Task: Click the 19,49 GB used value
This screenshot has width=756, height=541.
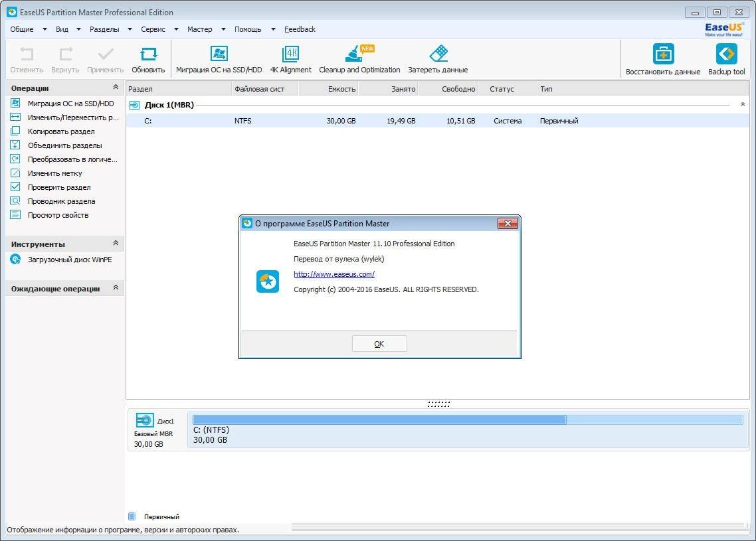Action: [401, 121]
